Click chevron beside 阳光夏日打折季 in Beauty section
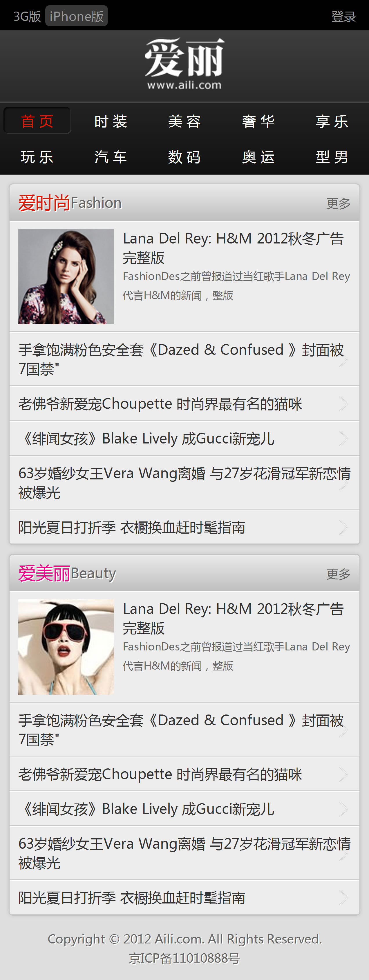Screen dimensions: 369x980 343,898
